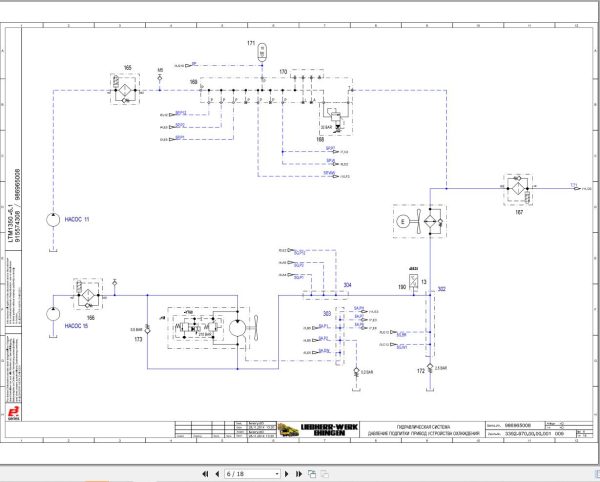600x482 pixels.
Task: Click the HACOC 15 pump label
Action: tap(76, 326)
